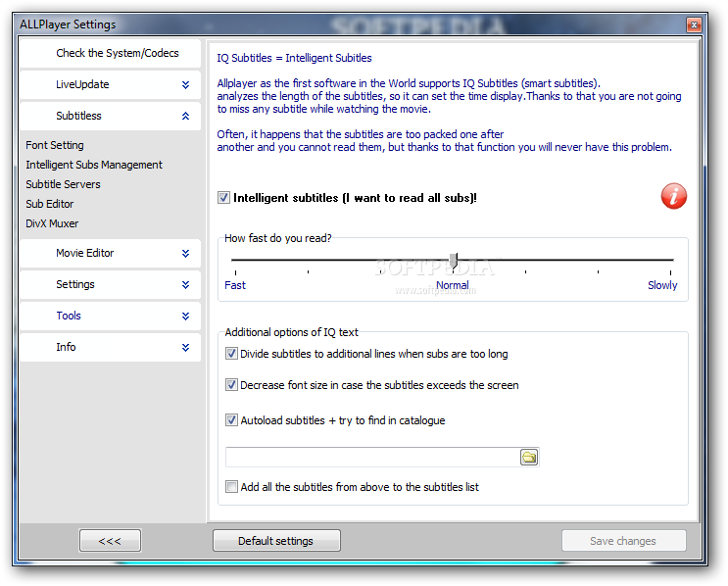Open Subtitle Servers page

63,184
